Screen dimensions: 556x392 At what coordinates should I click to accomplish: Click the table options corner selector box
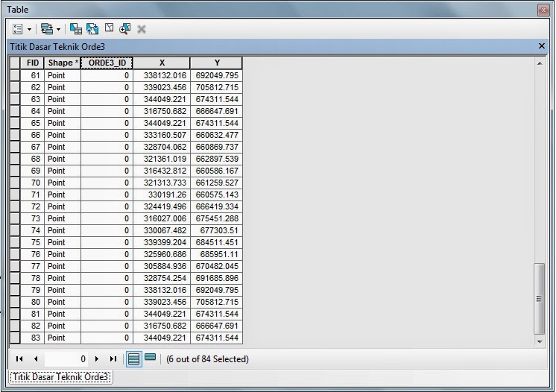(x=15, y=63)
